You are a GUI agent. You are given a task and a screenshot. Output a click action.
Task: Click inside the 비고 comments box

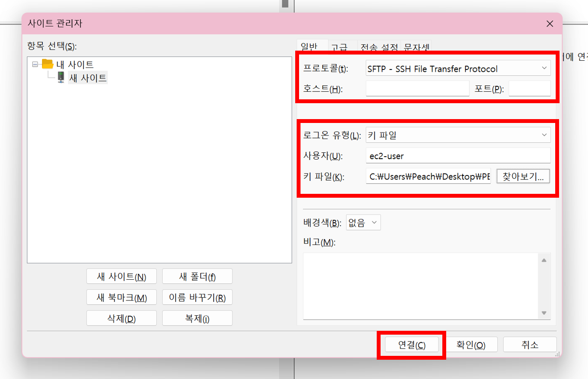coord(420,285)
